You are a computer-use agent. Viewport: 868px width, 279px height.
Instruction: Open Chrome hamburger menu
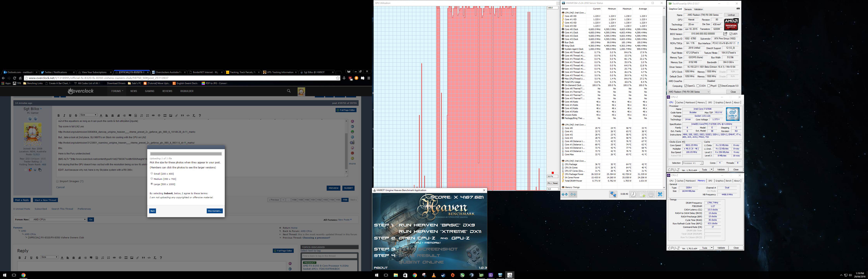(369, 78)
